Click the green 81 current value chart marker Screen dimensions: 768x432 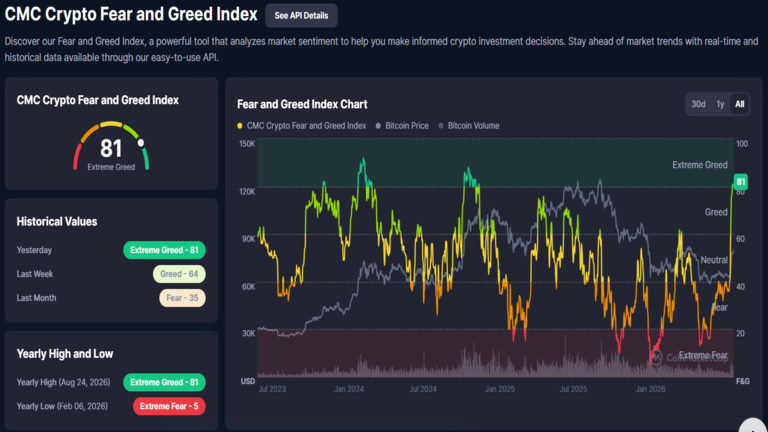(x=741, y=182)
